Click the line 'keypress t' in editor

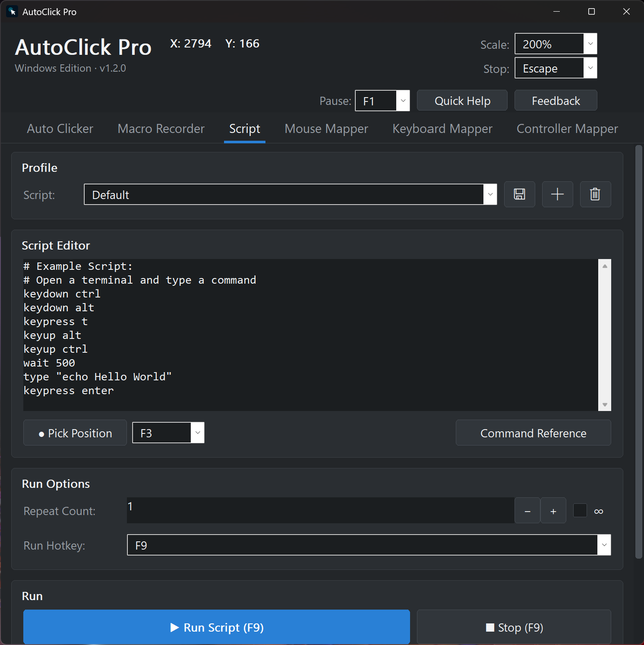pyautogui.click(x=56, y=322)
